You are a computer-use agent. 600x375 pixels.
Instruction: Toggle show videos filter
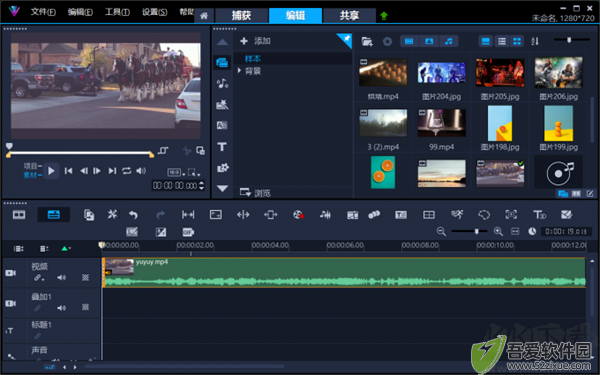(x=409, y=41)
